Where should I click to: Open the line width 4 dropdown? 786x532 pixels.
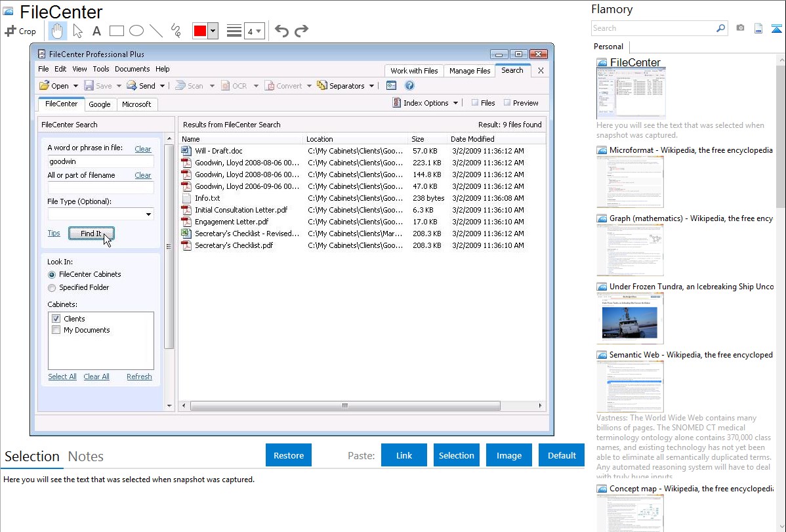(254, 31)
